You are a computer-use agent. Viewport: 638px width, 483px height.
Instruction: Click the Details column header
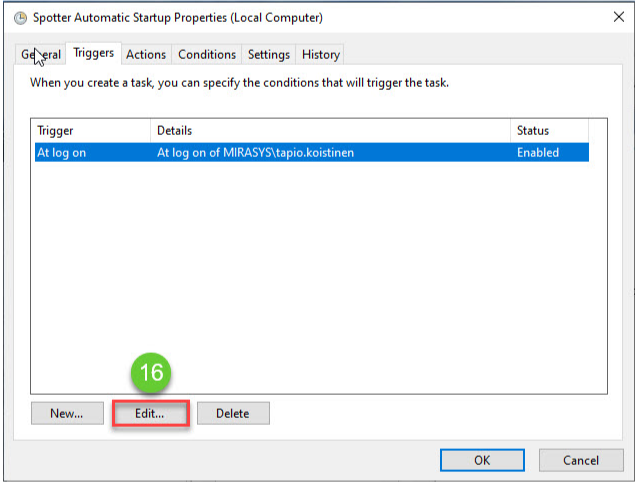(x=330, y=131)
